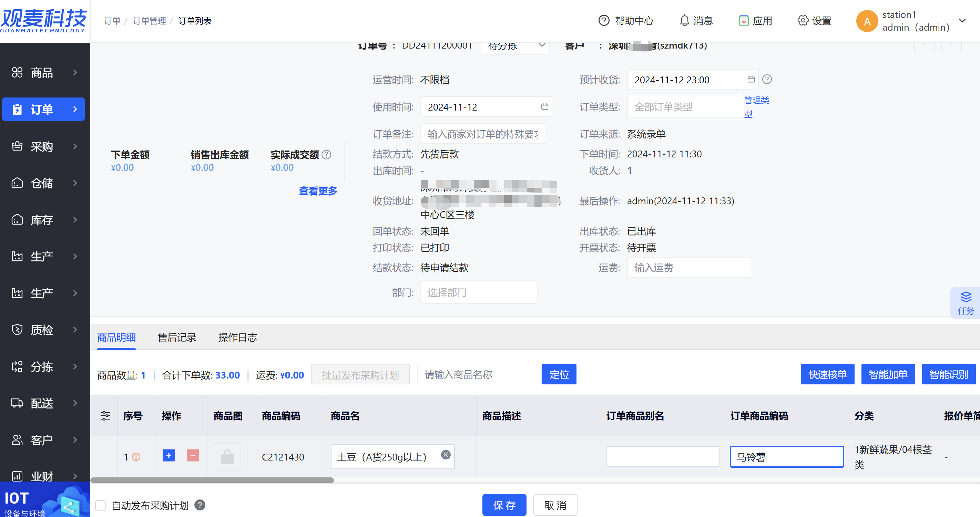Click the 批量发布采购计划 button
This screenshot has width=980, height=517.
point(360,374)
